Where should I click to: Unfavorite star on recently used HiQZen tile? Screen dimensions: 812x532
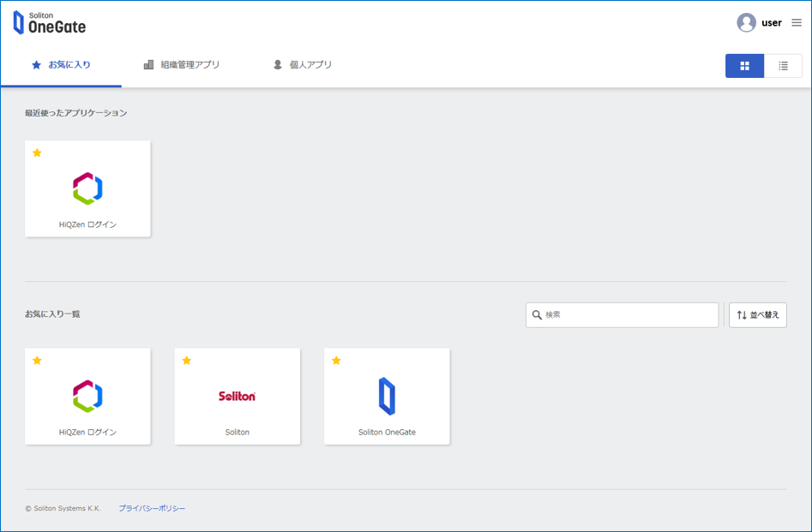coord(37,153)
